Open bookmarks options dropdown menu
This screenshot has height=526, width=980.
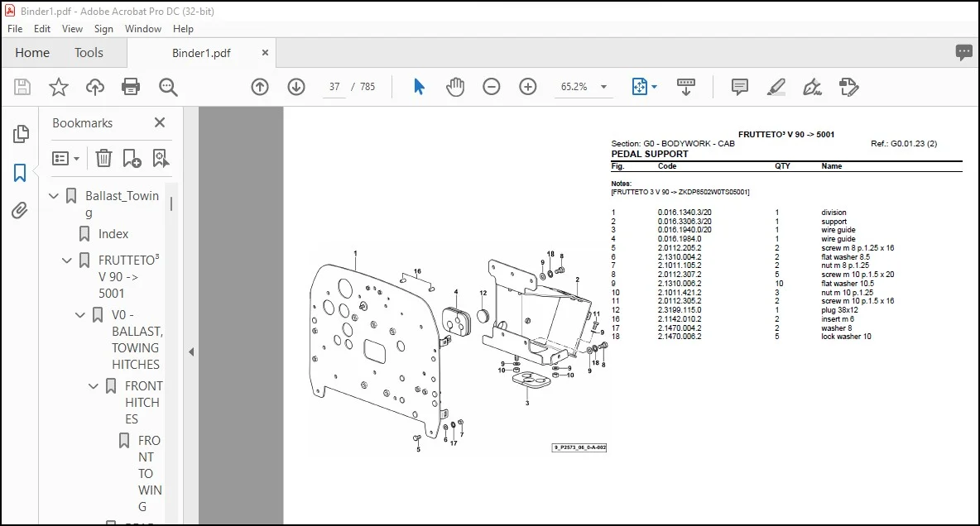coord(65,158)
